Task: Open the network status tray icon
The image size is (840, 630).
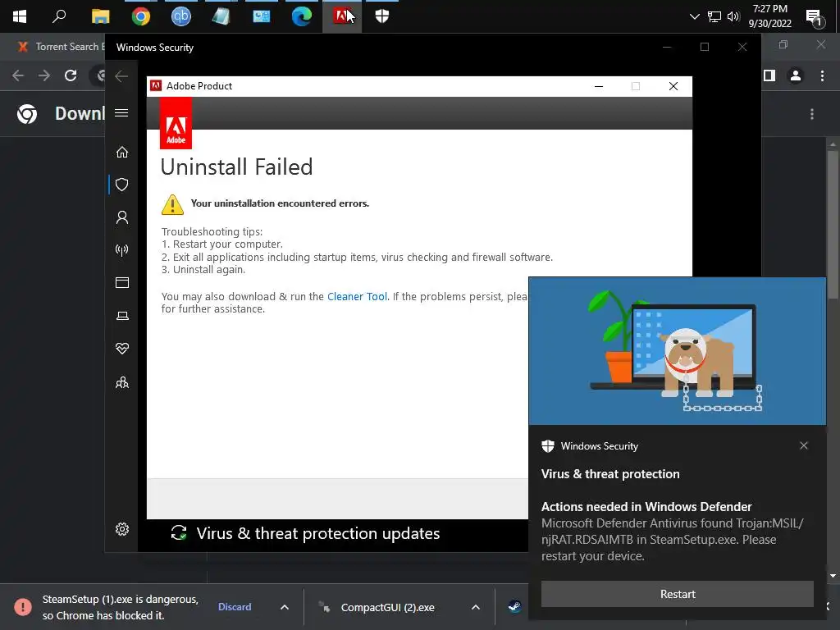Action: pyautogui.click(x=714, y=16)
